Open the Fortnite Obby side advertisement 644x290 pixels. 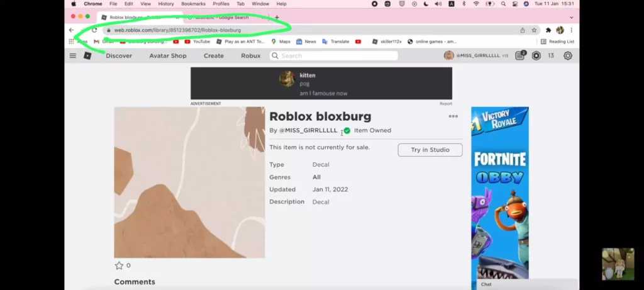(500, 193)
